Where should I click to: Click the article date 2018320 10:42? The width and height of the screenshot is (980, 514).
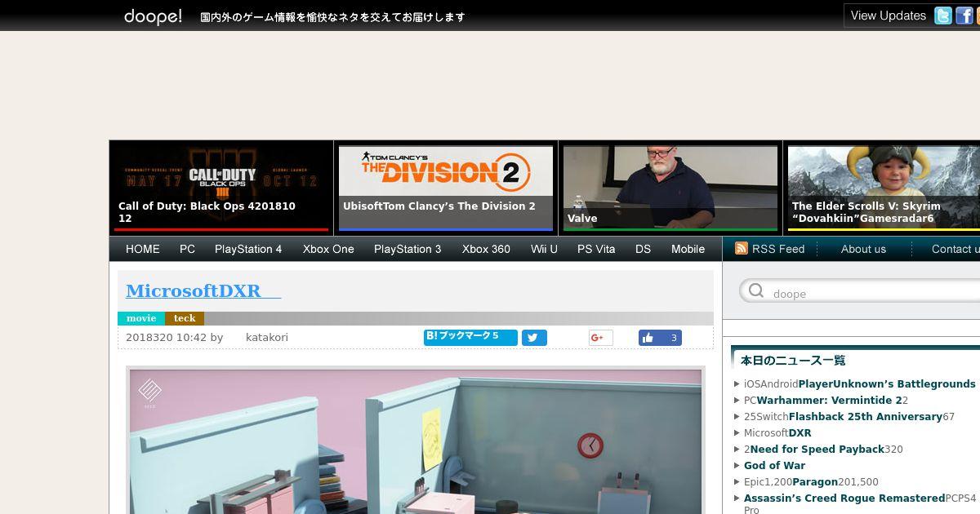[x=166, y=337]
